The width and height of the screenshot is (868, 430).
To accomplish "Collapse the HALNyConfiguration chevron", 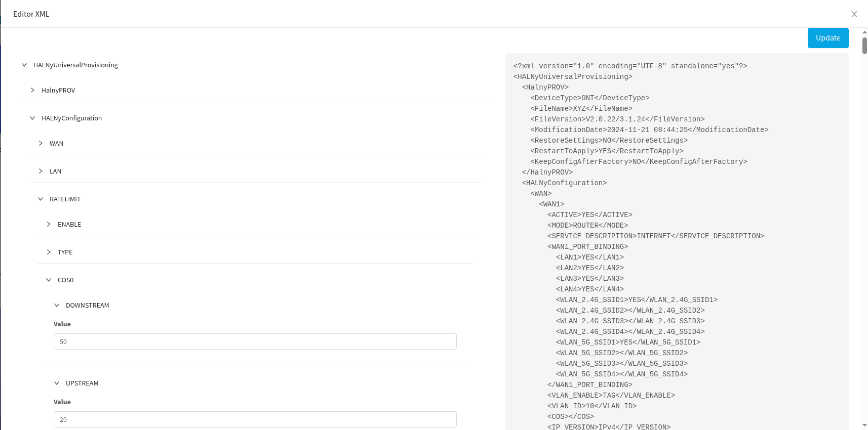I will tap(32, 118).
